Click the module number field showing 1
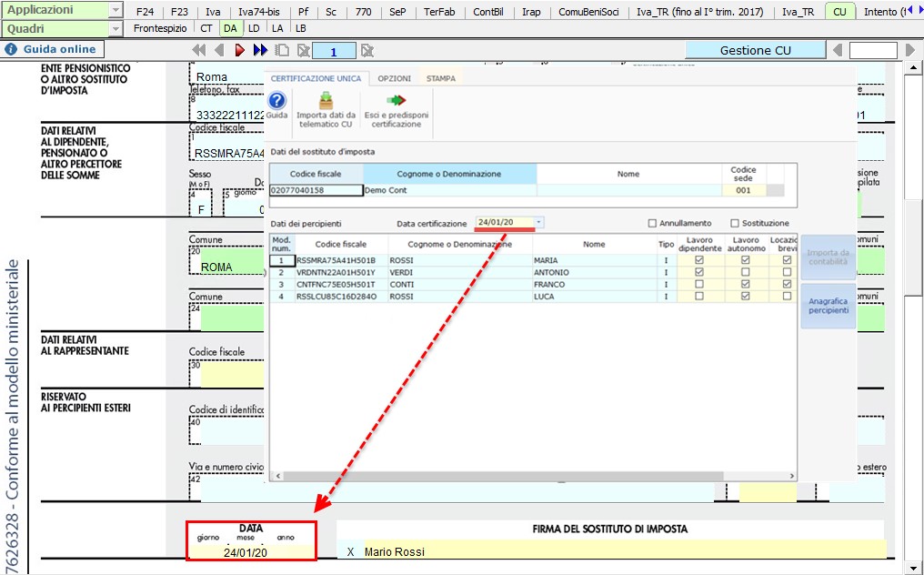 [x=334, y=51]
